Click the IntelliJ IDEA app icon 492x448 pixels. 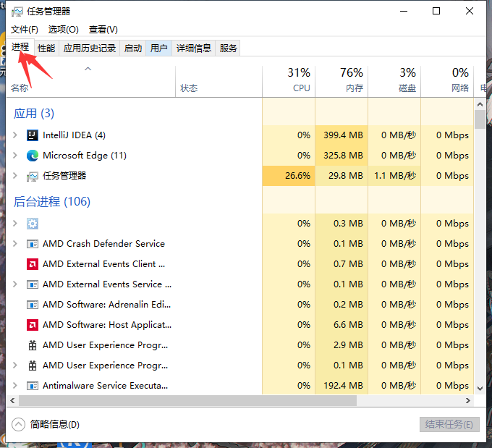[33, 135]
